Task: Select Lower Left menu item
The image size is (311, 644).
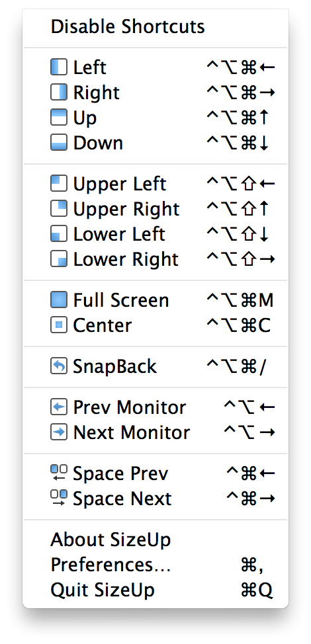Action: coord(155,234)
